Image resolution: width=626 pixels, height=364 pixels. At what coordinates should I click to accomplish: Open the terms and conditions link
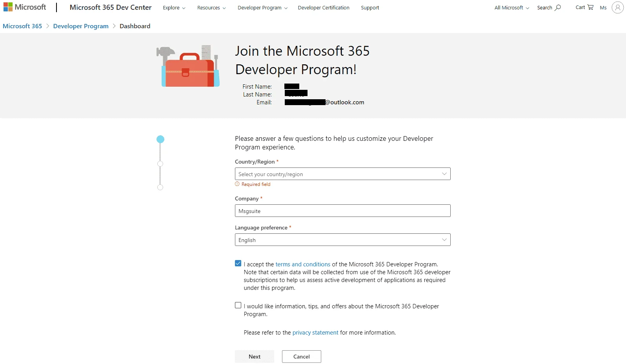[303, 264]
